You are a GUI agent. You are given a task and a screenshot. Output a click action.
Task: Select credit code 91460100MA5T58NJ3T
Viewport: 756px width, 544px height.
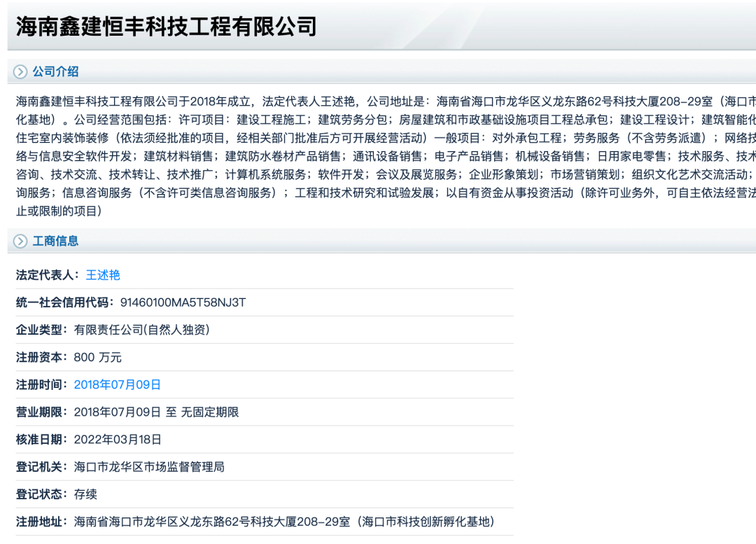click(183, 302)
